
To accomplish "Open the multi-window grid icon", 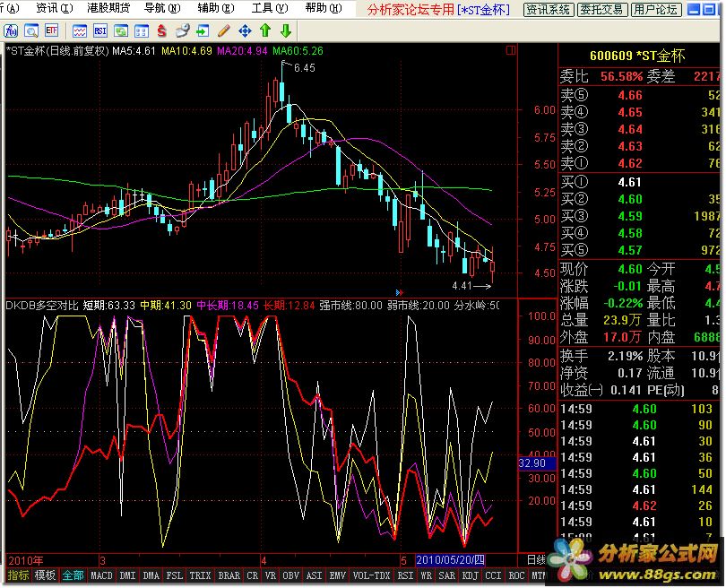I will click(142, 31).
